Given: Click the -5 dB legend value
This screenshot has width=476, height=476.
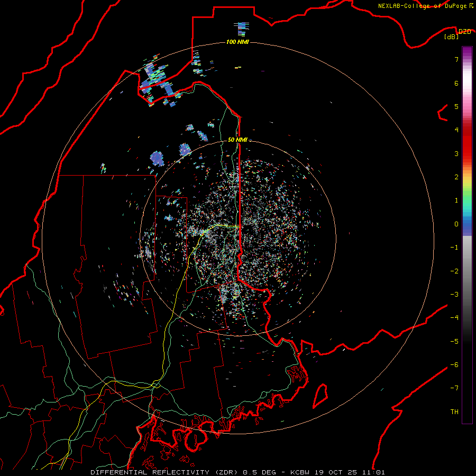Looking at the screenshot, I should coord(454,342).
